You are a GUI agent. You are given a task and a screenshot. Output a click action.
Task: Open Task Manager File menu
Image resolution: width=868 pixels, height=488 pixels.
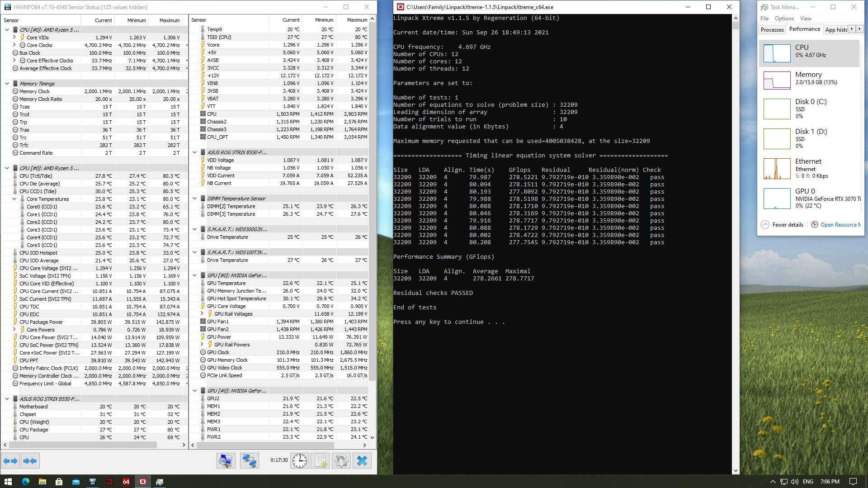(x=764, y=19)
